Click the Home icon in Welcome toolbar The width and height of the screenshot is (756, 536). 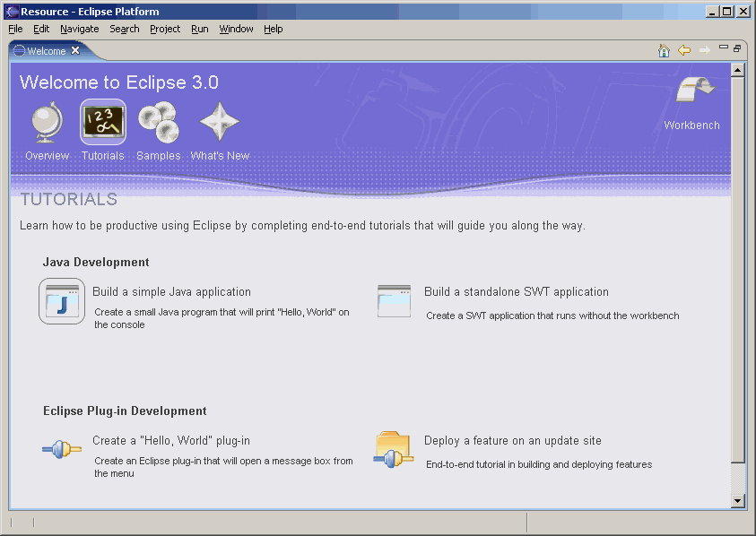coord(664,50)
